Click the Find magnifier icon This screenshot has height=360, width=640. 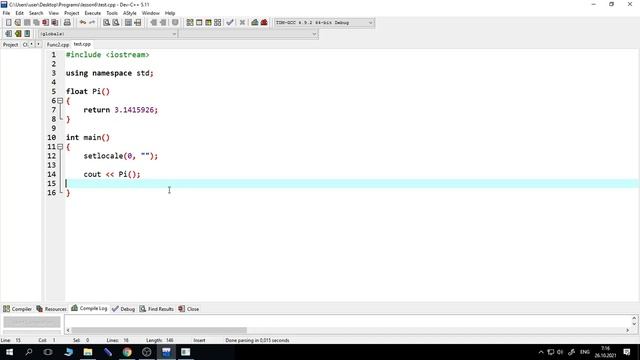pos(107,23)
